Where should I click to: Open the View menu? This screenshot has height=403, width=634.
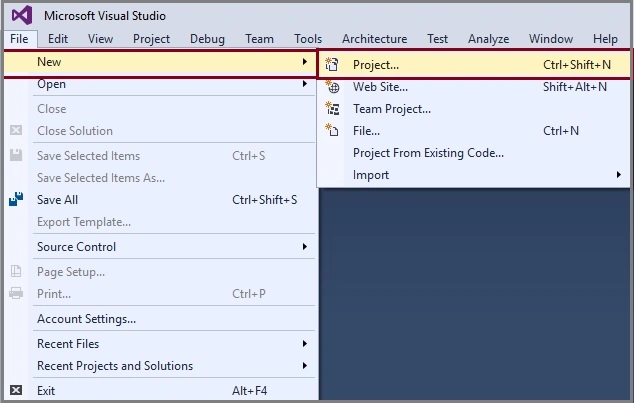(x=100, y=39)
